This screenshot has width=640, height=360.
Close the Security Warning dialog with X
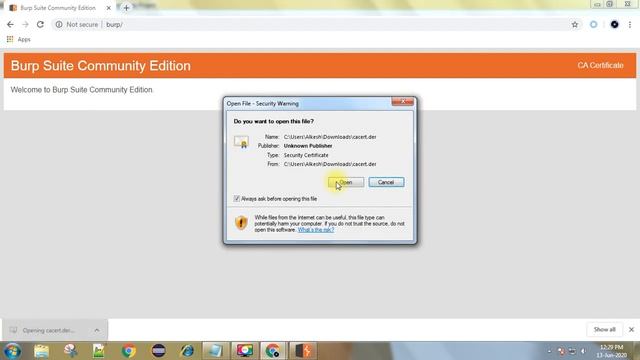402,102
